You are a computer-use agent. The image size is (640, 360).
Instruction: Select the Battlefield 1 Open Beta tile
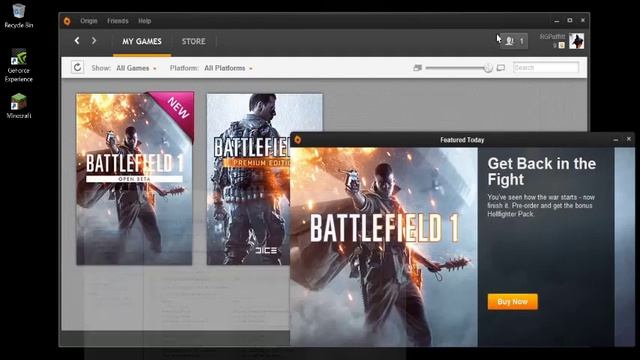pyautogui.click(x=135, y=178)
